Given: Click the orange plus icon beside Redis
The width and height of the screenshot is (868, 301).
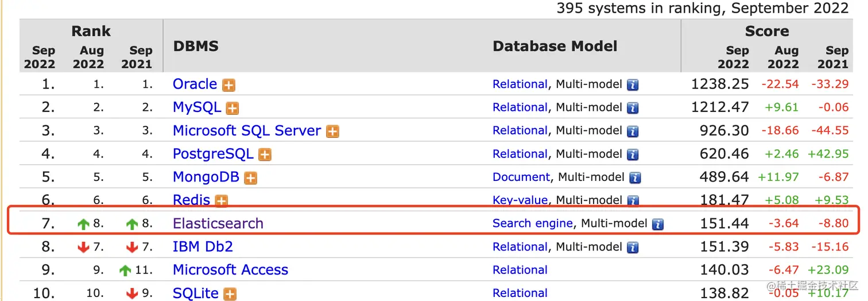Looking at the screenshot, I should [222, 201].
